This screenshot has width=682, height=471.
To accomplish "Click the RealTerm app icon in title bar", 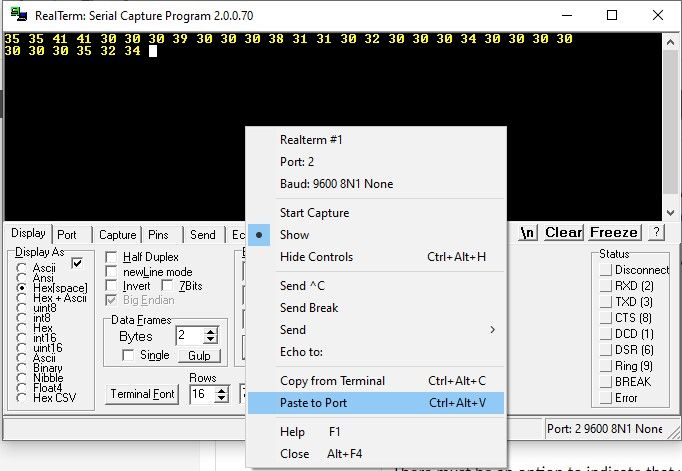I will coord(19,15).
